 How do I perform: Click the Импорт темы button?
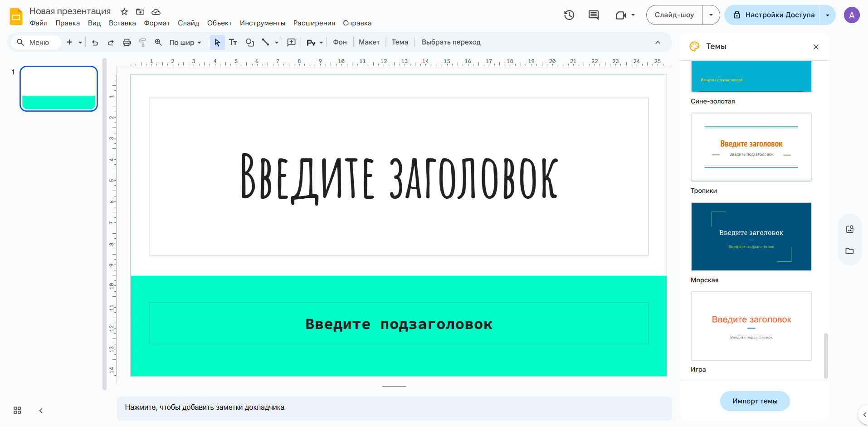point(755,401)
